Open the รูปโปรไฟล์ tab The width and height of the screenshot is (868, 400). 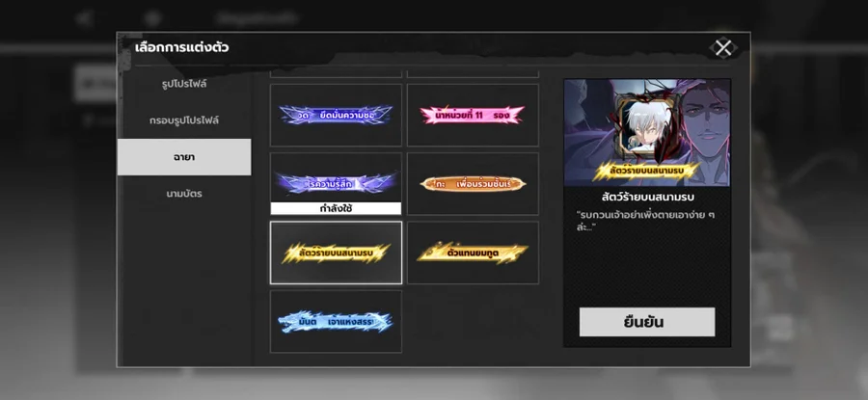184,84
